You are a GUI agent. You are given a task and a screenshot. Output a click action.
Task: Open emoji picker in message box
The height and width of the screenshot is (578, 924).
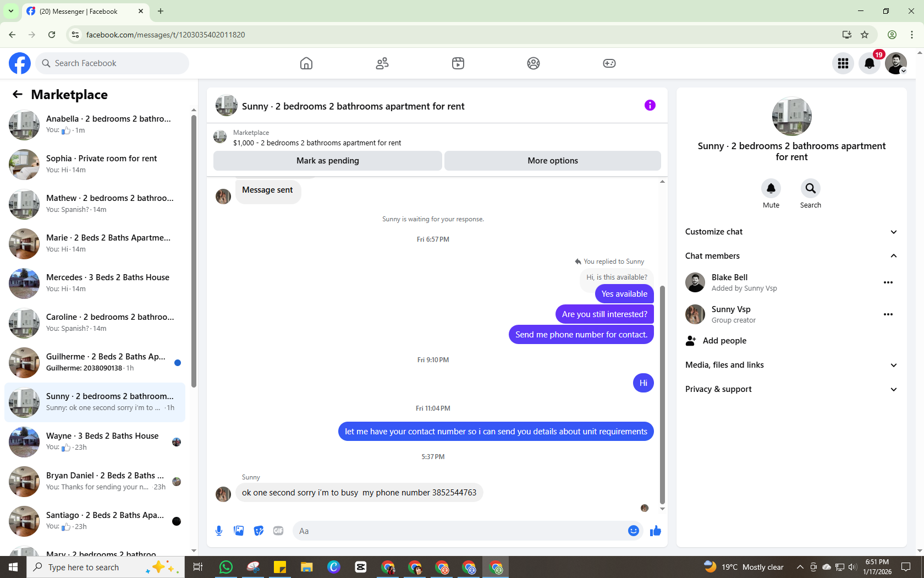coord(634,531)
